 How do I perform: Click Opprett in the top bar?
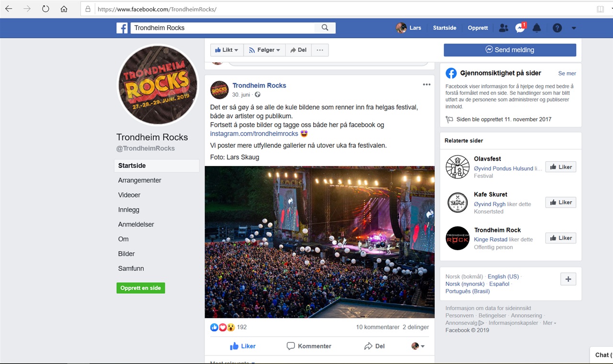(478, 28)
